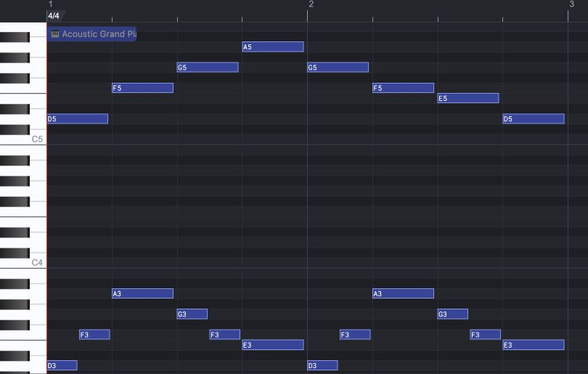Select the D5 note starting bar 1

coord(78,119)
